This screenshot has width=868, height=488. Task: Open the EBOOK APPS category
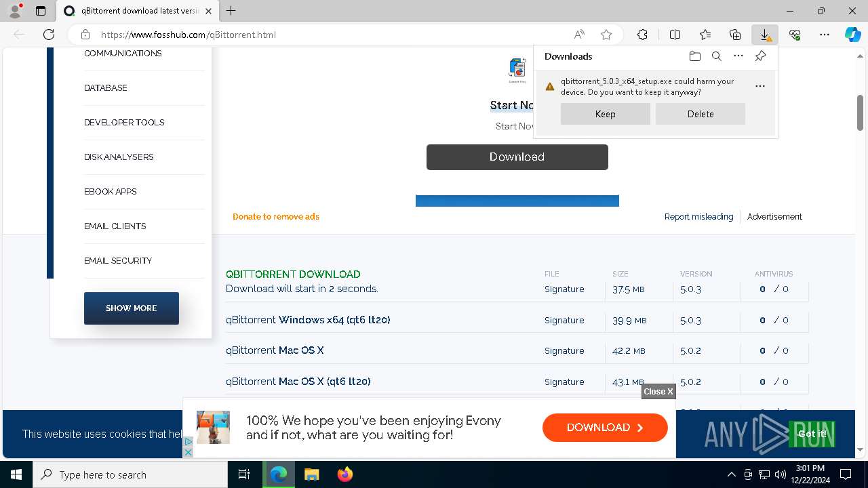[x=111, y=192]
